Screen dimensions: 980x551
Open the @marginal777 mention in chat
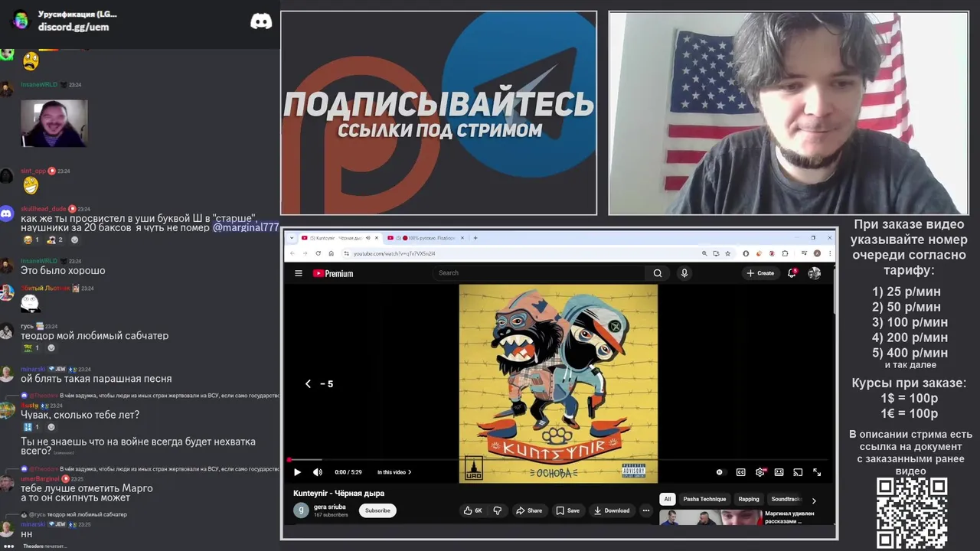[x=246, y=227]
